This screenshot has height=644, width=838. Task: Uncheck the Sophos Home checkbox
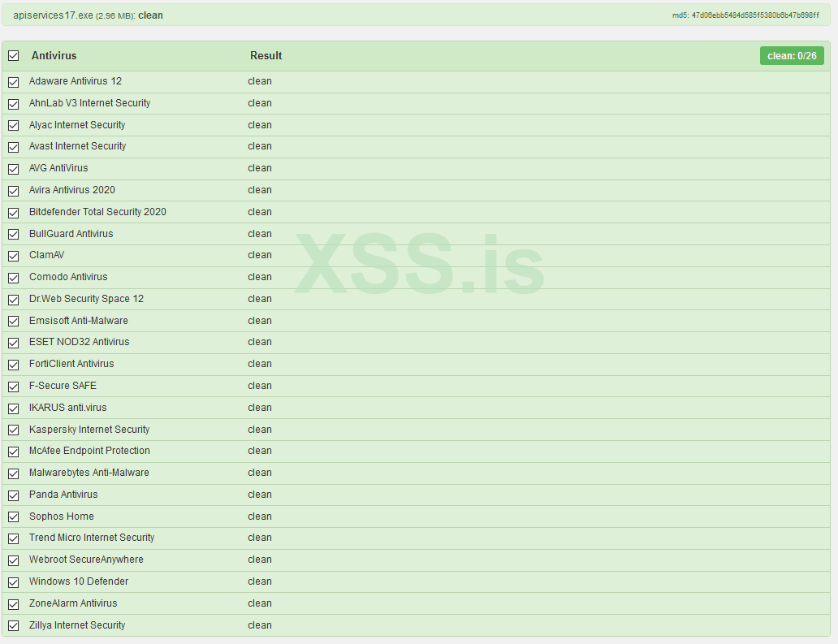tap(13, 517)
